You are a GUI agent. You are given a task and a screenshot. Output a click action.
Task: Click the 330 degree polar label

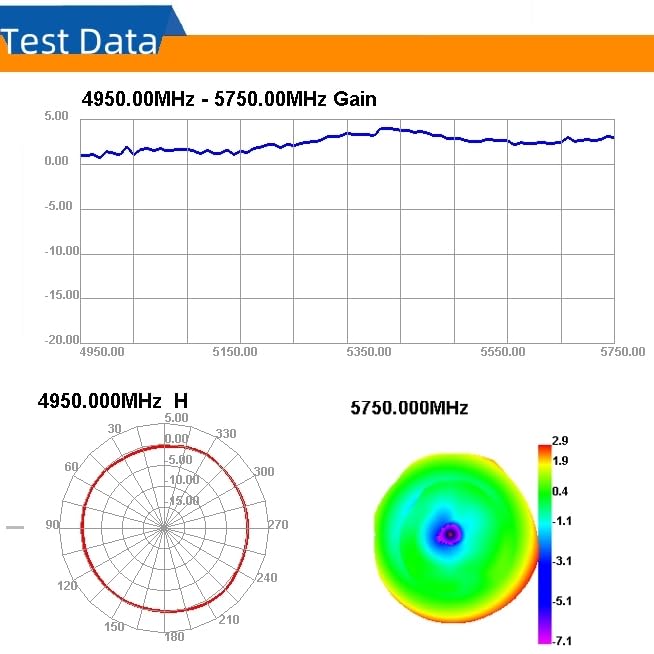click(226, 433)
